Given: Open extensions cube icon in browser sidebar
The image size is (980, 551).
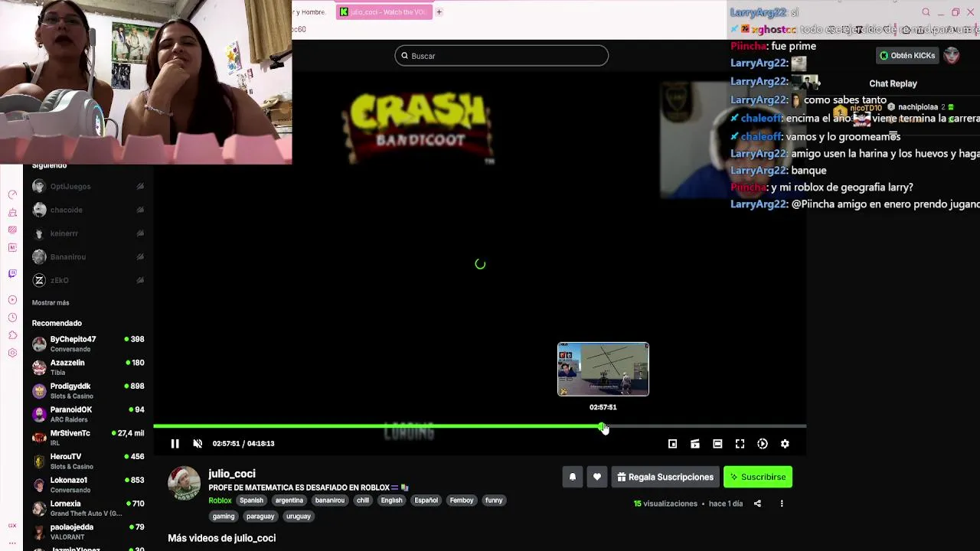Looking at the screenshot, I should point(12,335).
